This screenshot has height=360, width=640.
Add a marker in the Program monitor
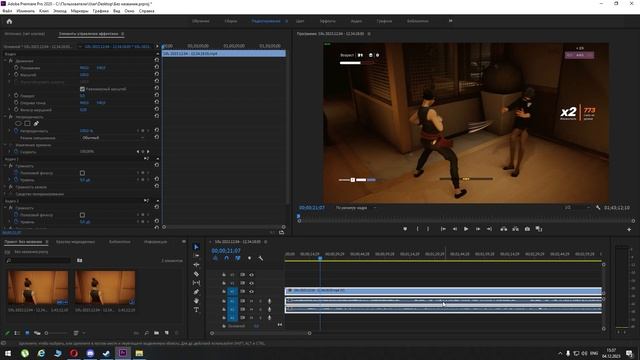(405, 229)
